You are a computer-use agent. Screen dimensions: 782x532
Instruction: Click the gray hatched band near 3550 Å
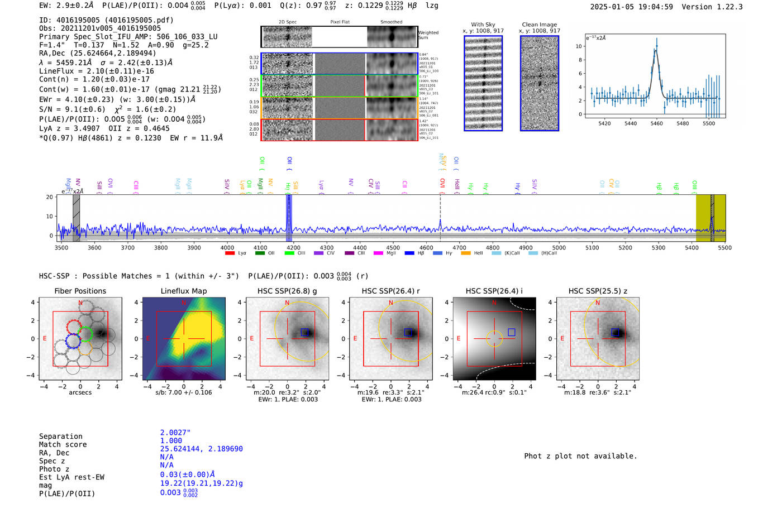coord(76,218)
